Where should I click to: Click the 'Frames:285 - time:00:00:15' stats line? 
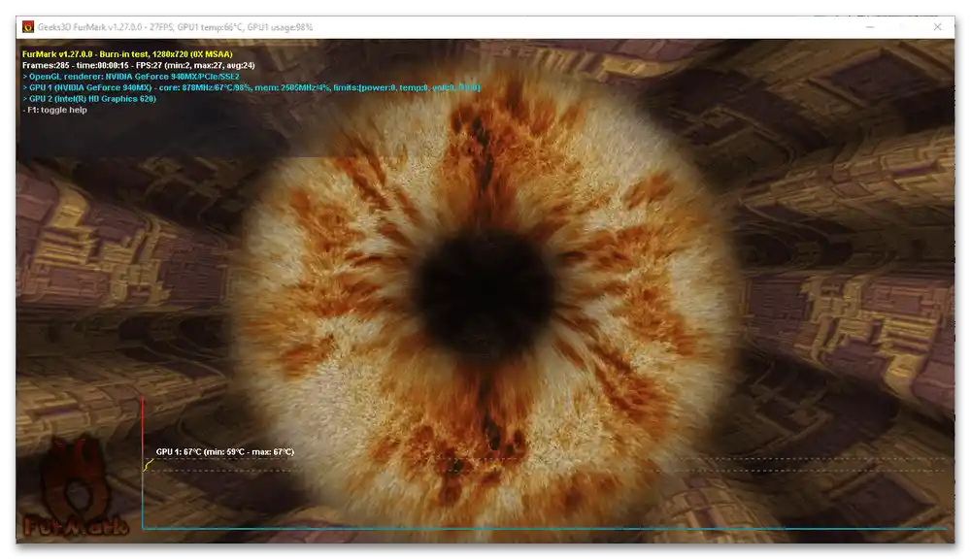(x=139, y=66)
